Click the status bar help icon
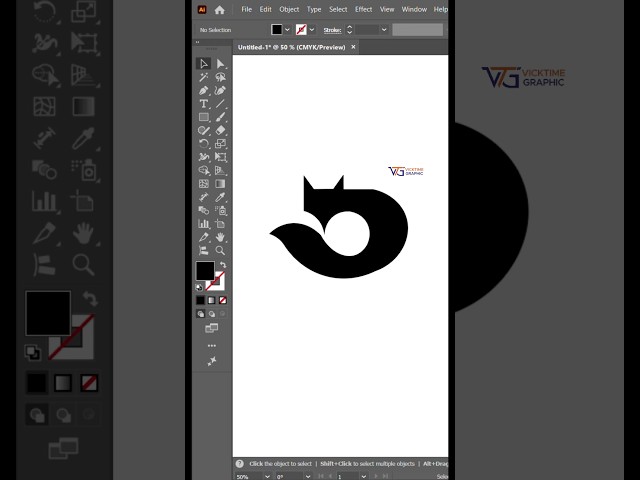 240,464
